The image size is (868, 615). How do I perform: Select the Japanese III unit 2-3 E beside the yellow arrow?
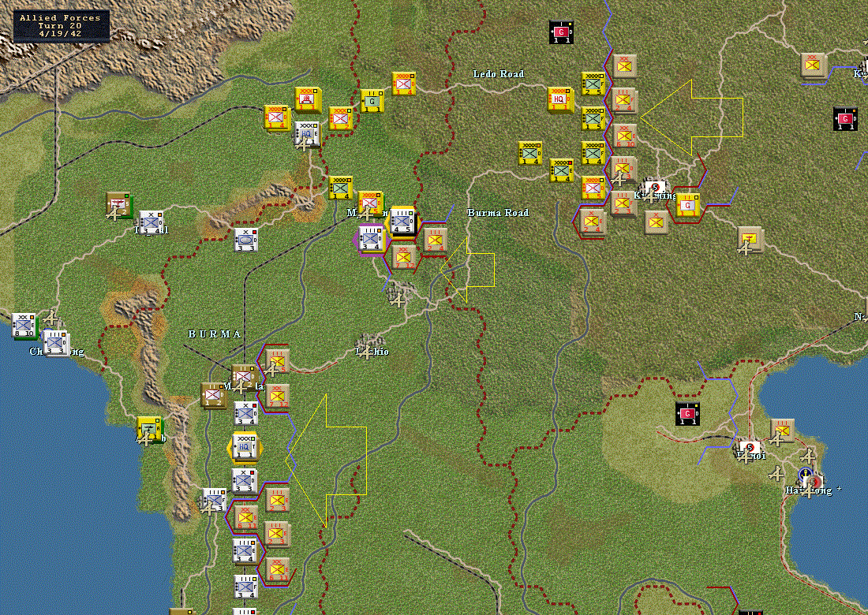click(x=276, y=500)
